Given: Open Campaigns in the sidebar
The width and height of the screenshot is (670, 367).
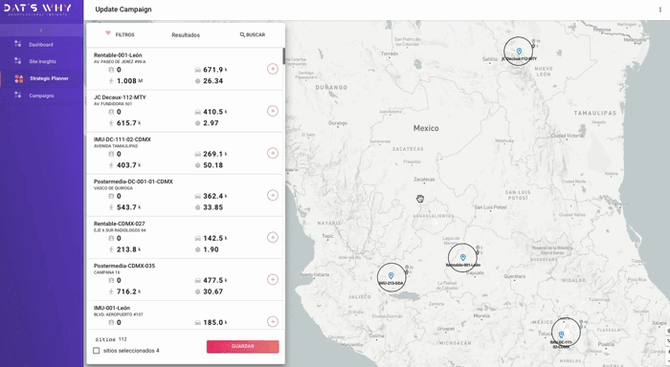Looking at the screenshot, I should click(x=41, y=96).
